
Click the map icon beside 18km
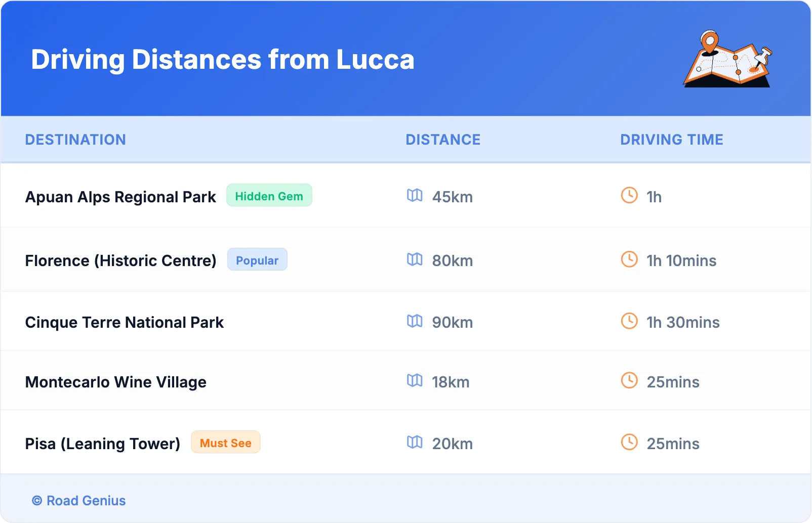point(415,380)
